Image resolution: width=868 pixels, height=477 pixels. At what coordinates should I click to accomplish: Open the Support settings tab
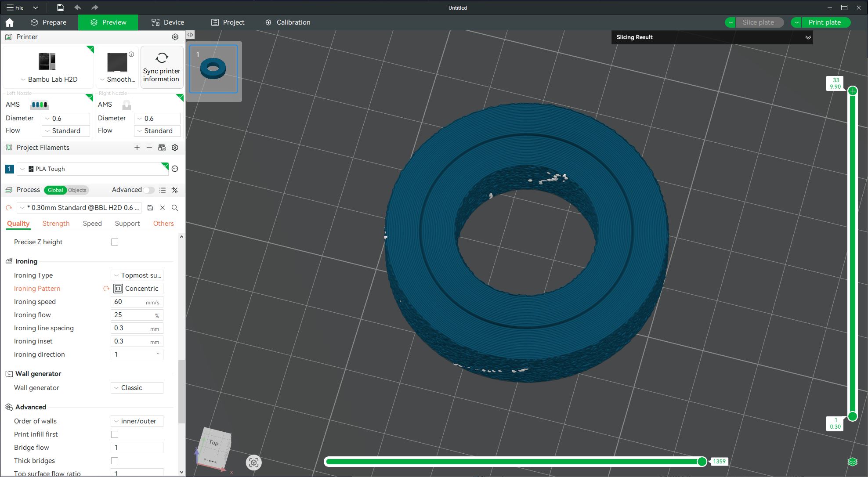click(x=127, y=224)
